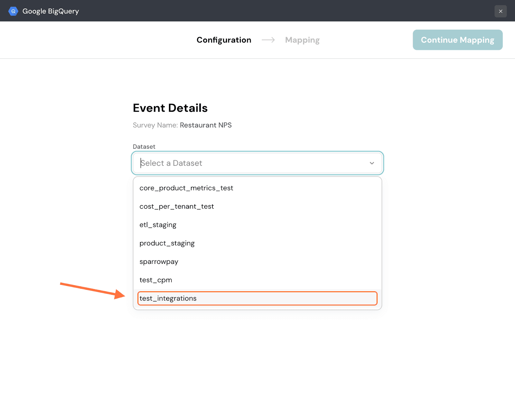Go to the Mapping step
This screenshot has width=515, height=420.
pyautogui.click(x=302, y=40)
